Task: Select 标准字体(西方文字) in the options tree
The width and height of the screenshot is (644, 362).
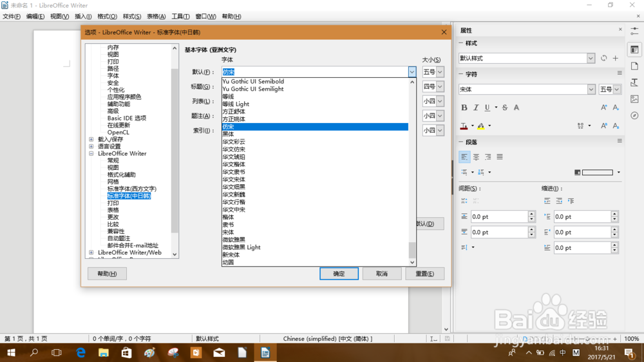Action: (x=132, y=189)
